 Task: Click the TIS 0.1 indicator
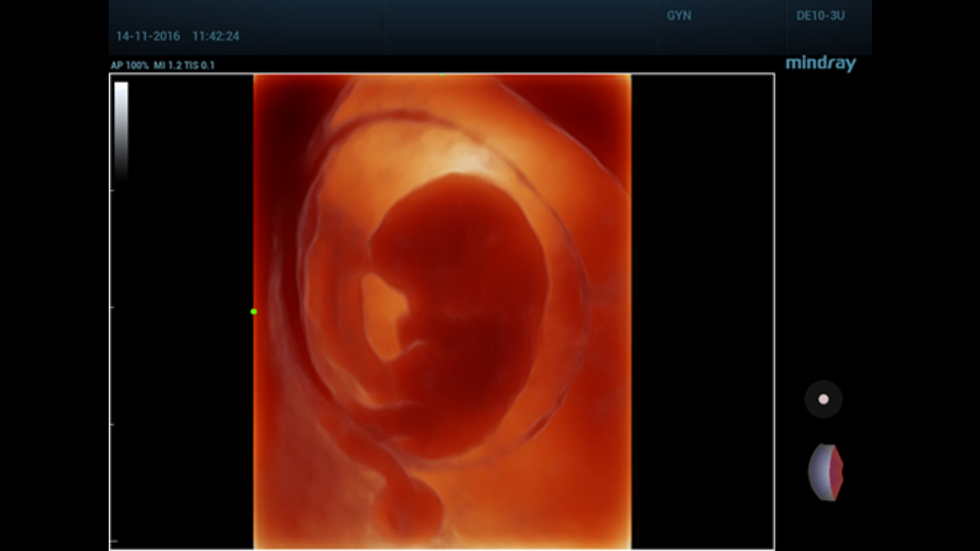pos(198,66)
